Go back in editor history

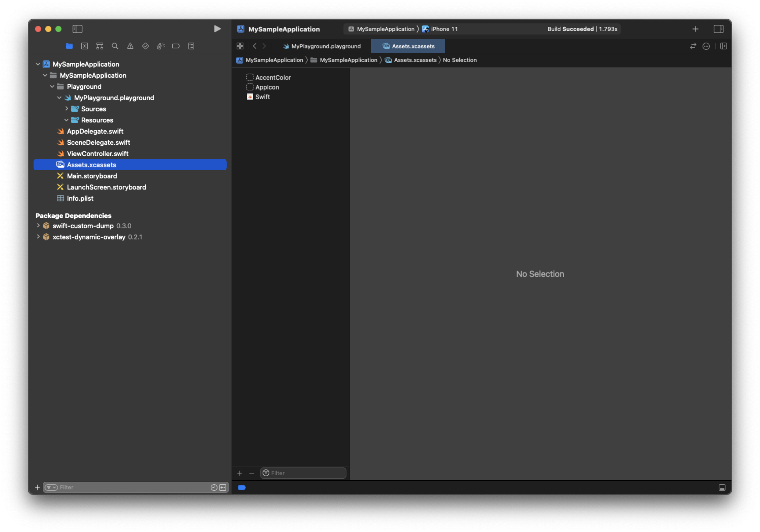pyautogui.click(x=255, y=46)
